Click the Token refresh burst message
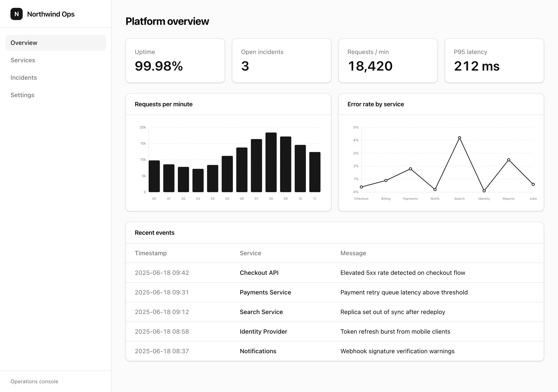Image resolution: width=558 pixels, height=392 pixels. (x=395, y=331)
